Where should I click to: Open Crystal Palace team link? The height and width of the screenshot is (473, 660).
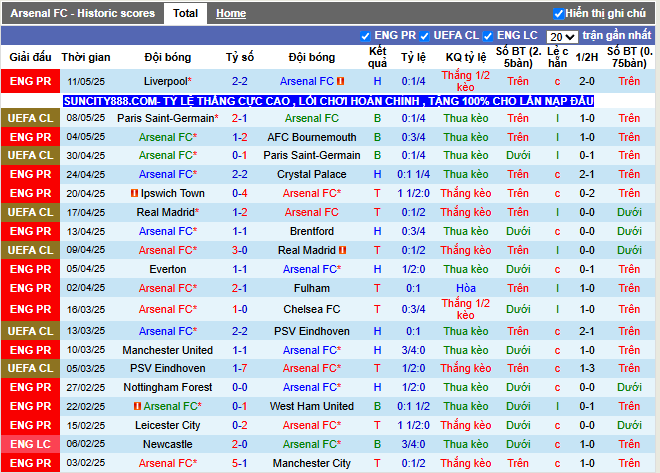[x=311, y=174]
